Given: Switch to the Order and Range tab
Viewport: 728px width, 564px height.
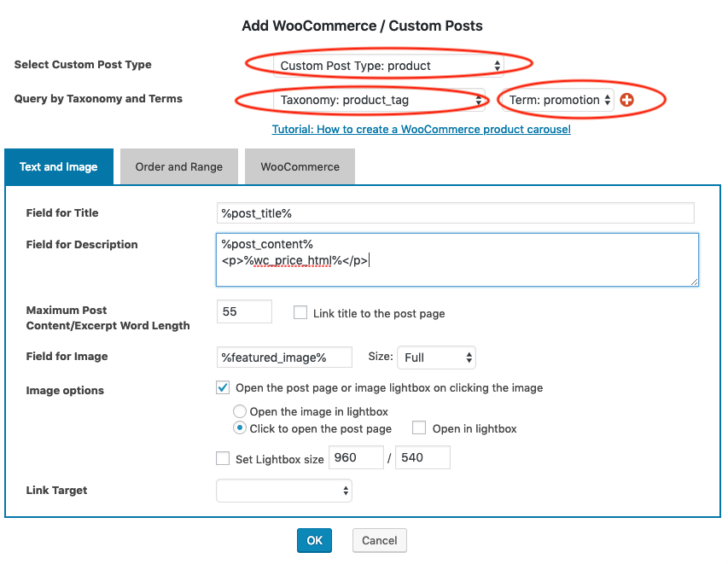Looking at the screenshot, I should pyautogui.click(x=178, y=166).
